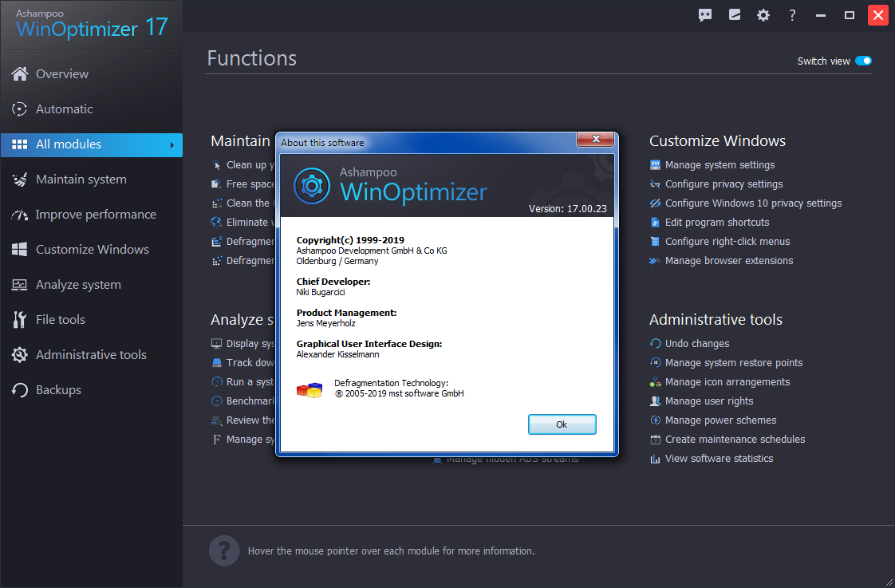
Task: Click the Manage icon arrangements icon
Action: coord(655,382)
